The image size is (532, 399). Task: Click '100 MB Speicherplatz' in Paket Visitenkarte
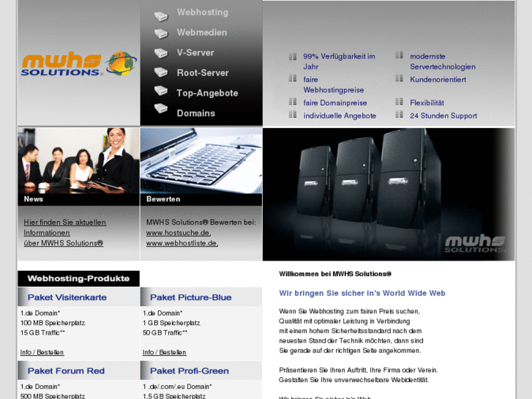[53, 323]
